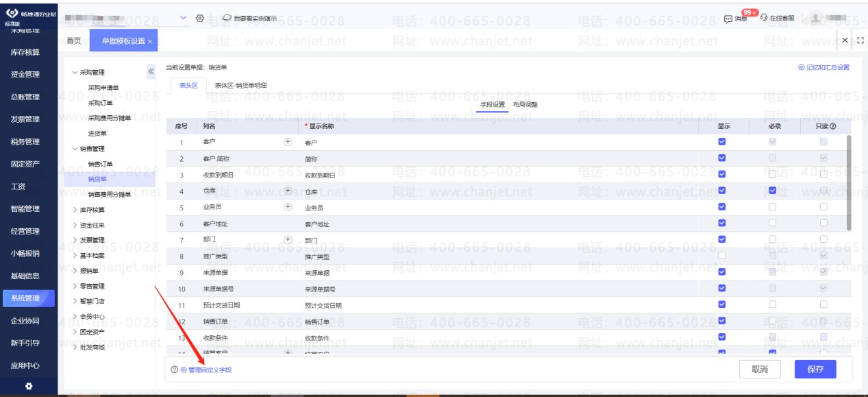Viewport: 868px width, 397px height.
Task: Enable 显示 checkbox for 推广类型 row
Action: 721,256
